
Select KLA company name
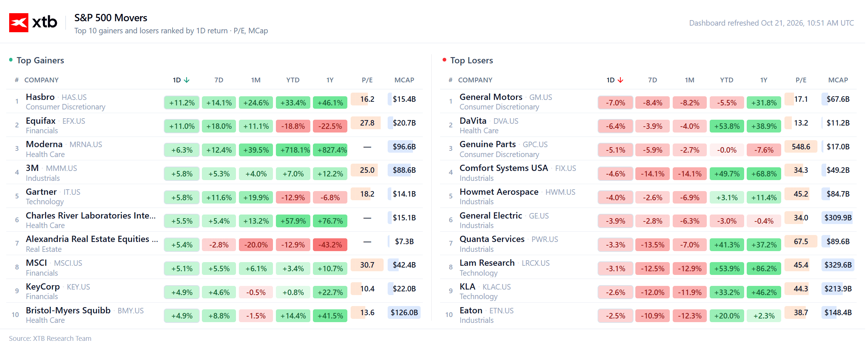(x=468, y=287)
